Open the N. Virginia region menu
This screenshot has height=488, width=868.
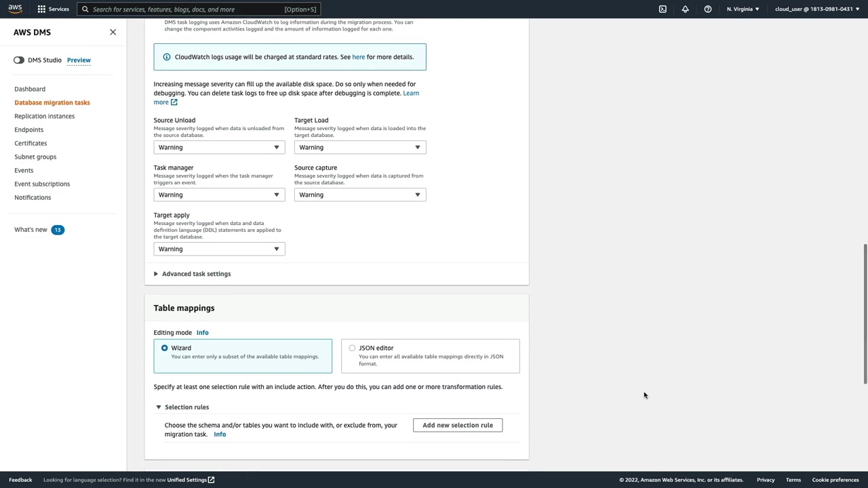743,9
